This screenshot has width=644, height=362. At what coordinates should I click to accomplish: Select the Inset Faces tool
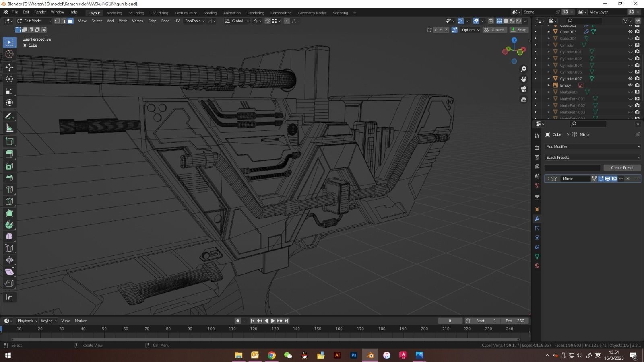click(9, 166)
